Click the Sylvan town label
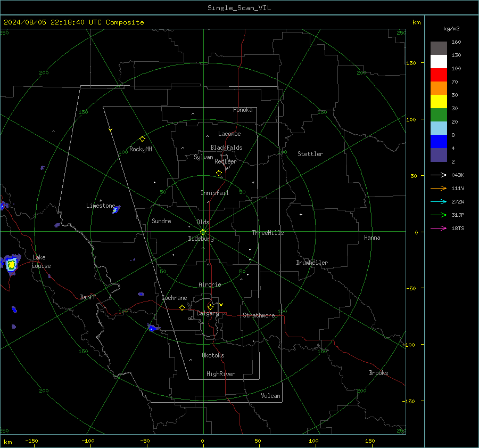Image resolution: width=479 pixels, height=448 pixels. [203, 157]
